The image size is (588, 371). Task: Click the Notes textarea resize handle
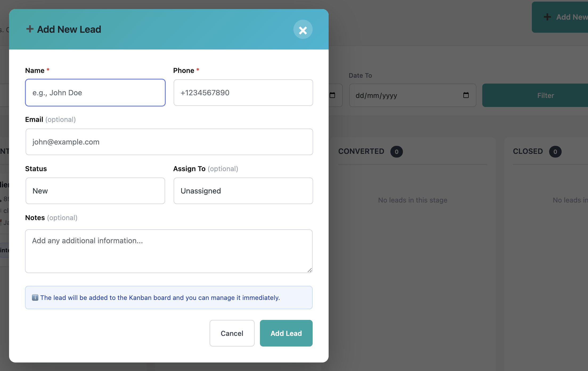click(x=309, y=270)
